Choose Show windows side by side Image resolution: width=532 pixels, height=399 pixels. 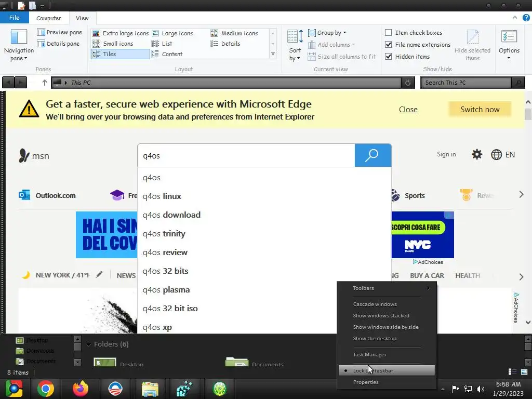(x=387, y=327)
